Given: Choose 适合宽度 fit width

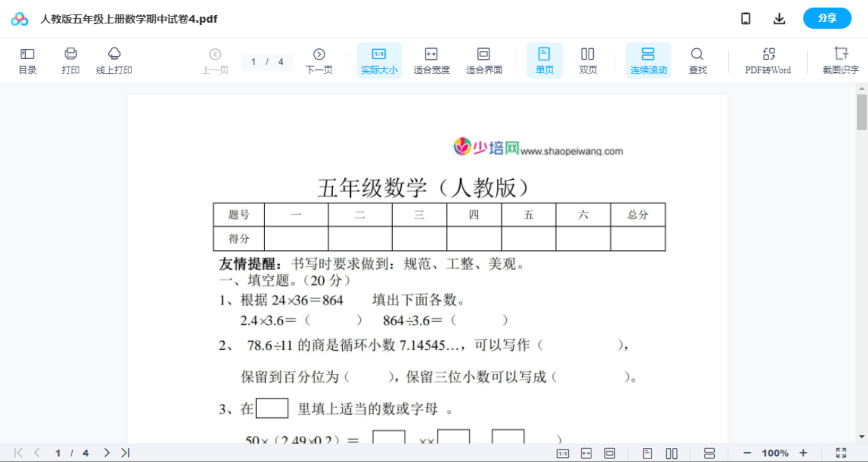Looking at the screenshot, I should [x=431, y=61].
